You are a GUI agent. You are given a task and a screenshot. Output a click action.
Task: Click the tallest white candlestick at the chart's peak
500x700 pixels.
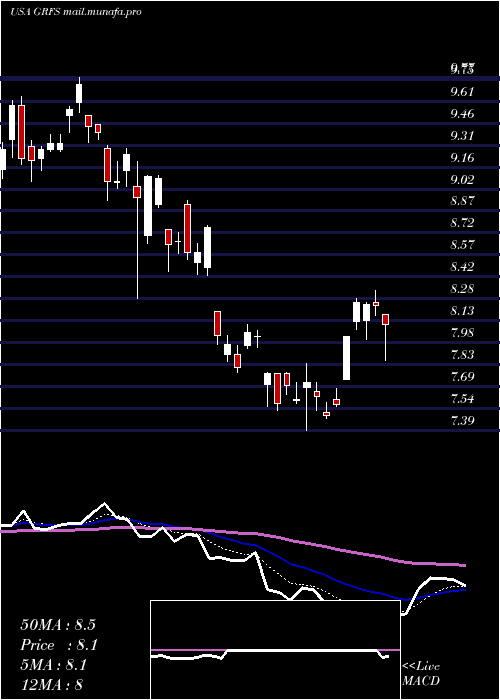(x=79, y=95)
